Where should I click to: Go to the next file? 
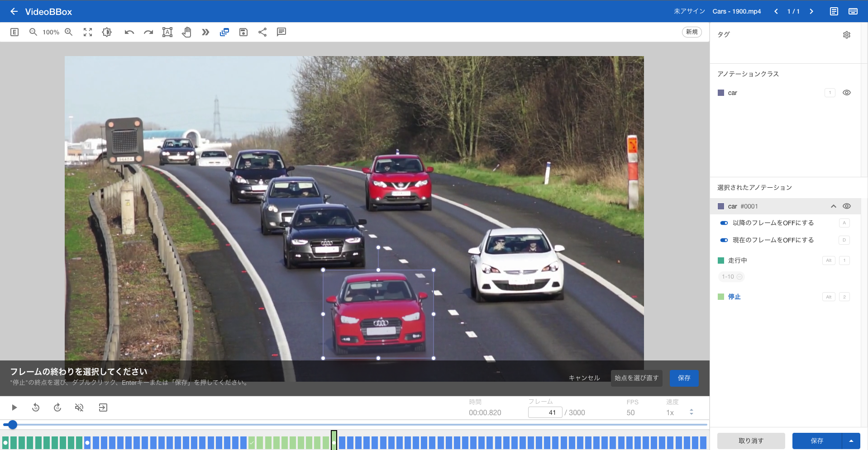(x=811, y=11)
